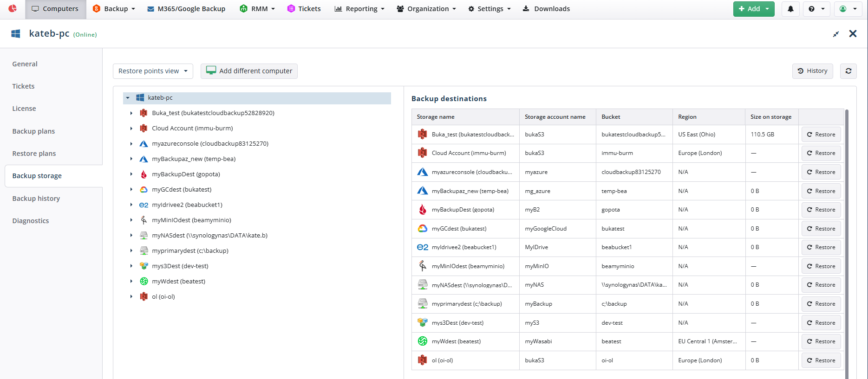Switch to the Backup plans tab

[x=33, y=131]
